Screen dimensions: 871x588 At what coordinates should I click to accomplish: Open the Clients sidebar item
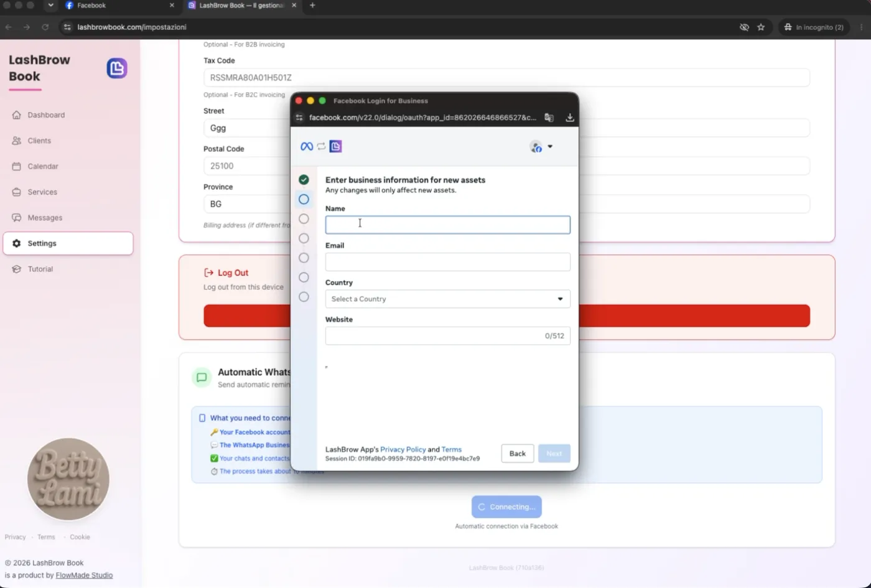tap(68, 141)
